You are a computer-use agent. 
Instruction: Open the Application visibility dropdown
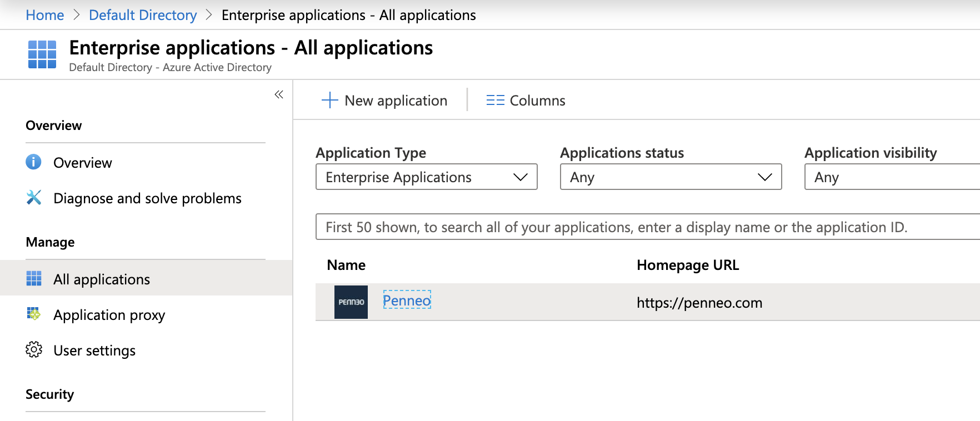pos(892,177)
